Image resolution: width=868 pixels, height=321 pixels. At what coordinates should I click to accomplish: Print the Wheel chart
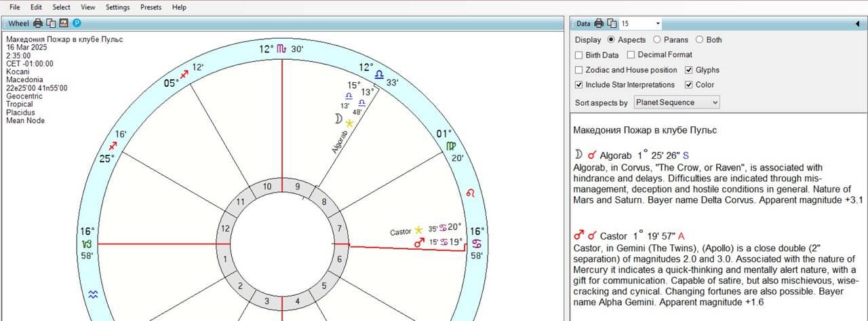(x=38, y=23)
